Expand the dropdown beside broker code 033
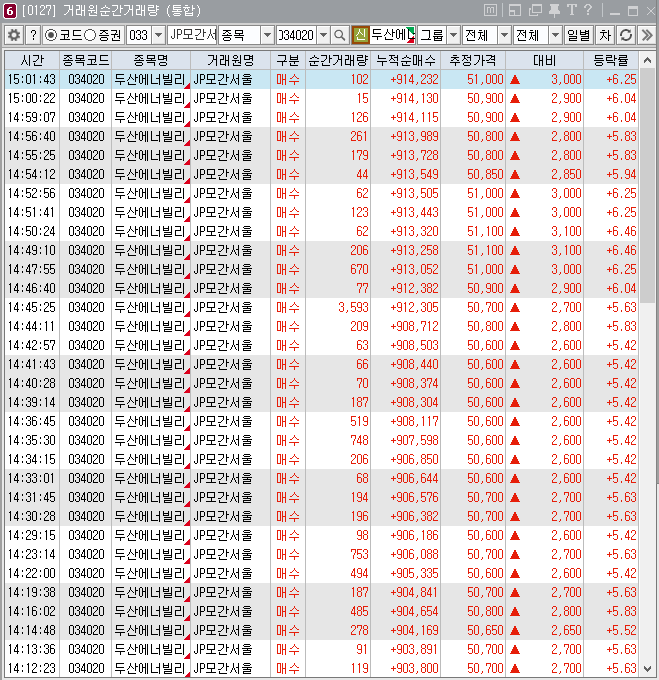 click(159, 35)
